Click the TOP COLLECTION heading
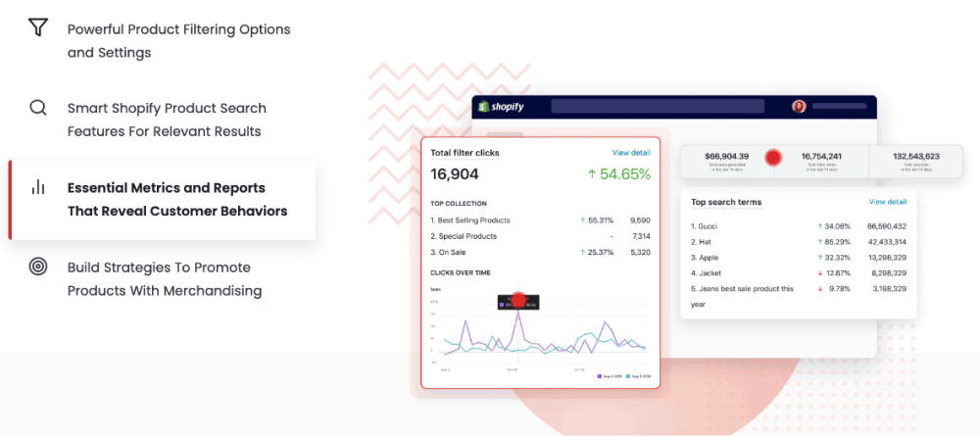 click(458, 204)
